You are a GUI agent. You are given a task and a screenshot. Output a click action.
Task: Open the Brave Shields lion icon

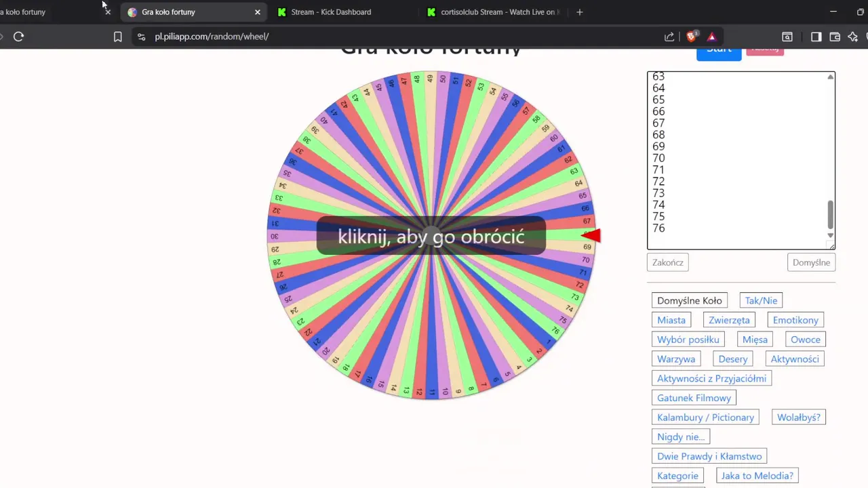(691, 37)
